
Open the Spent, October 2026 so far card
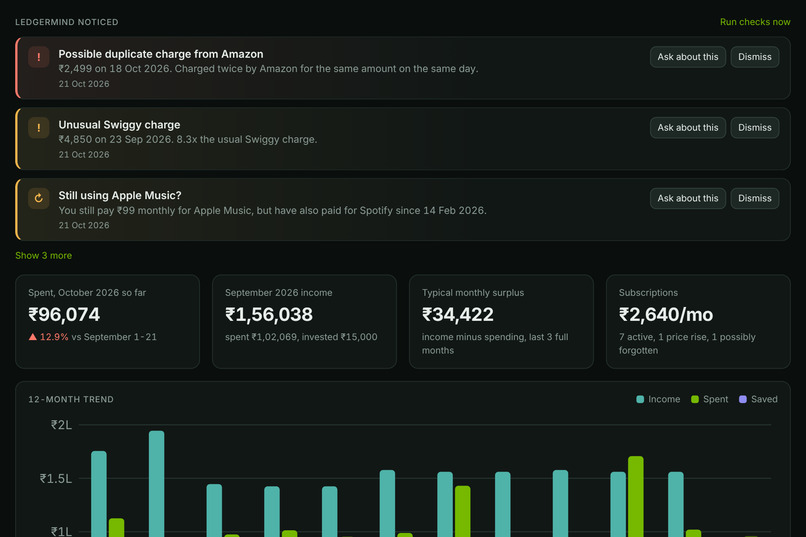(x=107, y=322)
